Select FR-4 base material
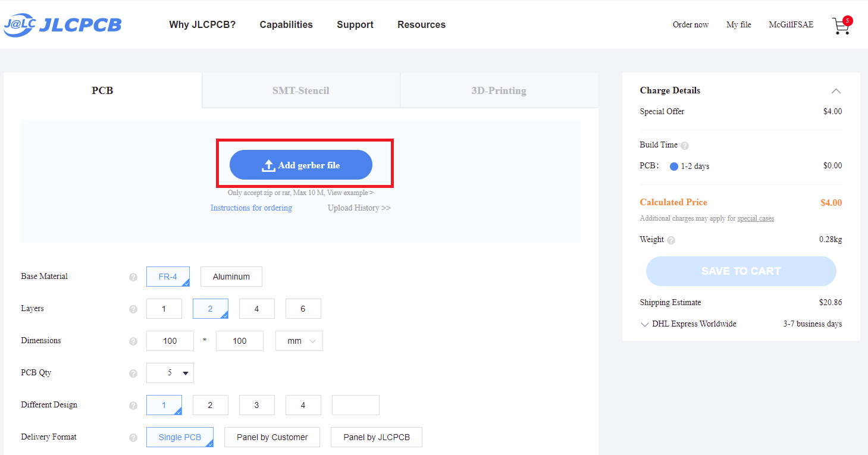Viewport: 868px width, 455px height. [x=168, y=277]
